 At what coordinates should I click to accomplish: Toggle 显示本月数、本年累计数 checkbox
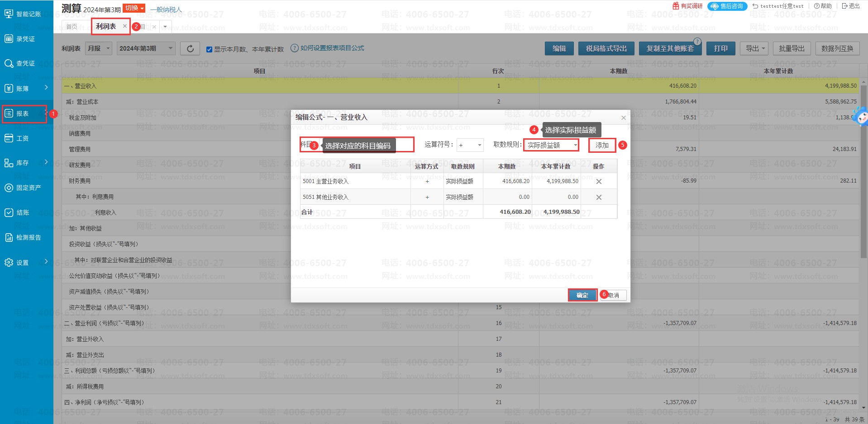pyautogui.click(x=209, y=49)
